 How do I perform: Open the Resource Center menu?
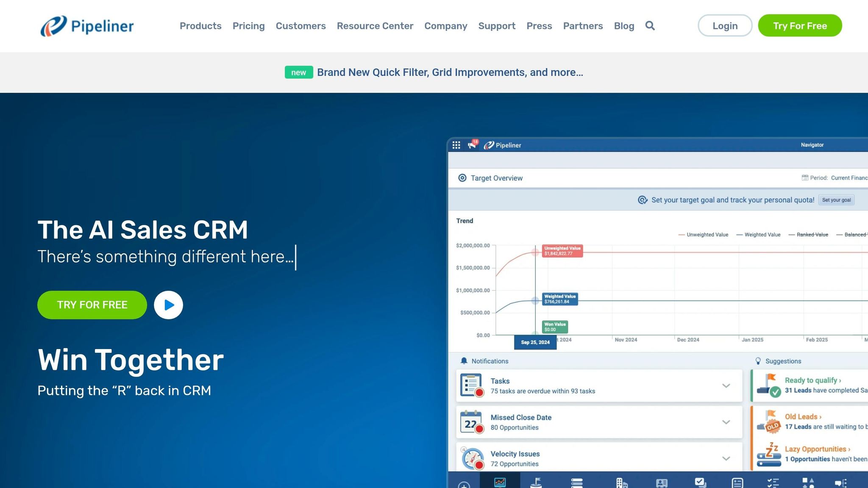point(375,26)
